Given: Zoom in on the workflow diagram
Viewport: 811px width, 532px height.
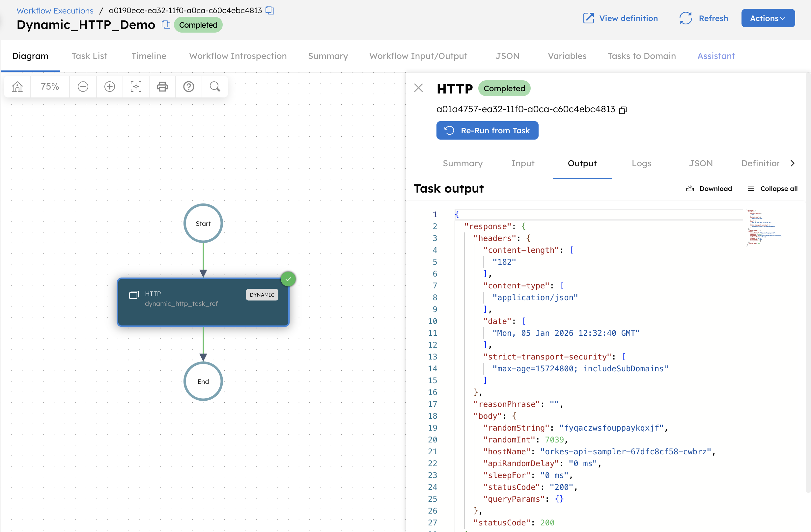Looking at the screenshot, I should tap(109, 87).
